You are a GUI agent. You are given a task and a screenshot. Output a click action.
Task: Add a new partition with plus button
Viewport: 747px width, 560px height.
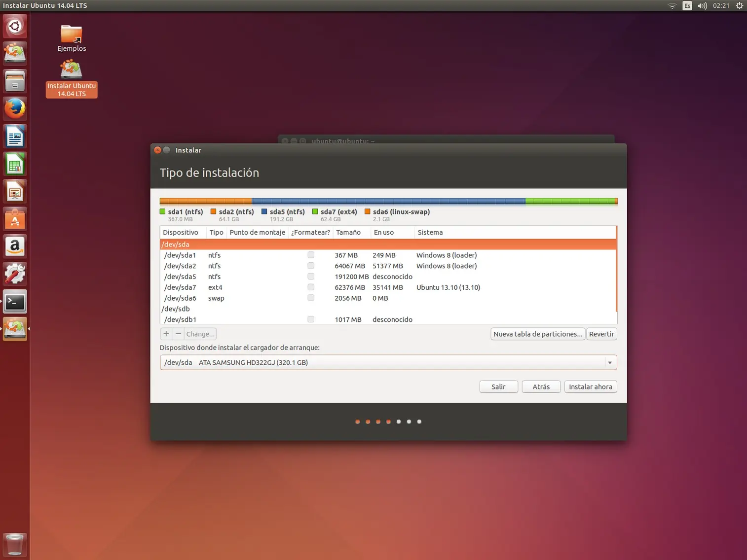coord(166,334)
